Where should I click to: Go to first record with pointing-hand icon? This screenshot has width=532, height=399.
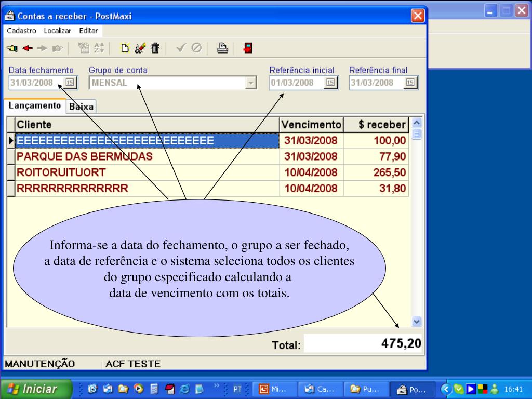coord(12,48)
